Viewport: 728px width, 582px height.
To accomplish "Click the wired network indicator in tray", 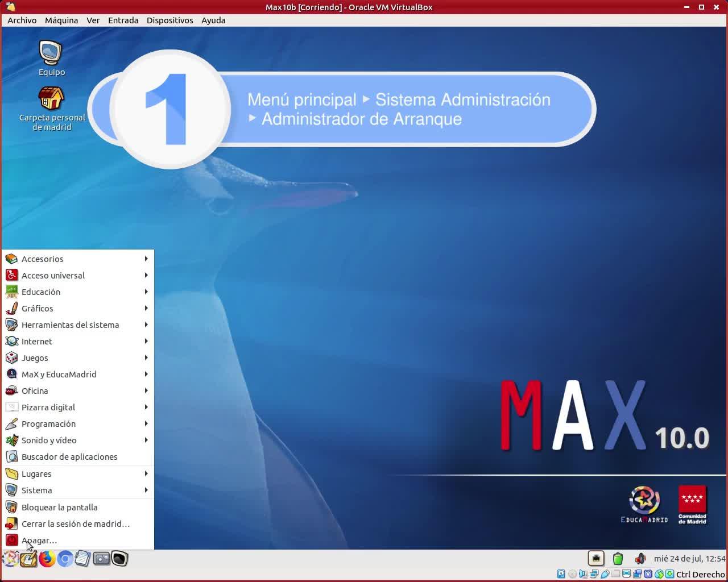I will tap(596, 559).
